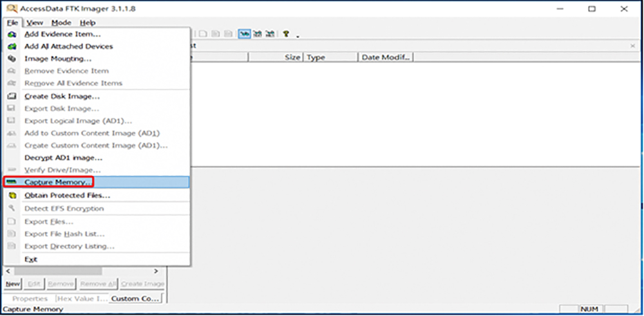Click Export File Hash List toolbar icon

pos(216,34)
